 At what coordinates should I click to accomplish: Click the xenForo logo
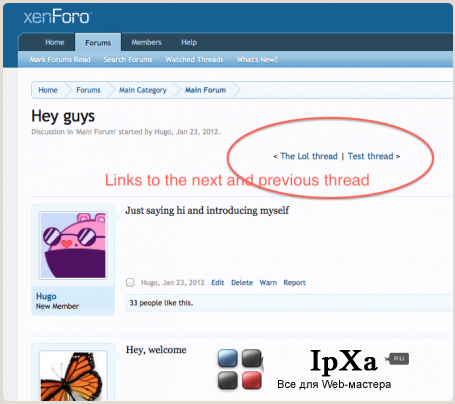click(57, 16)
